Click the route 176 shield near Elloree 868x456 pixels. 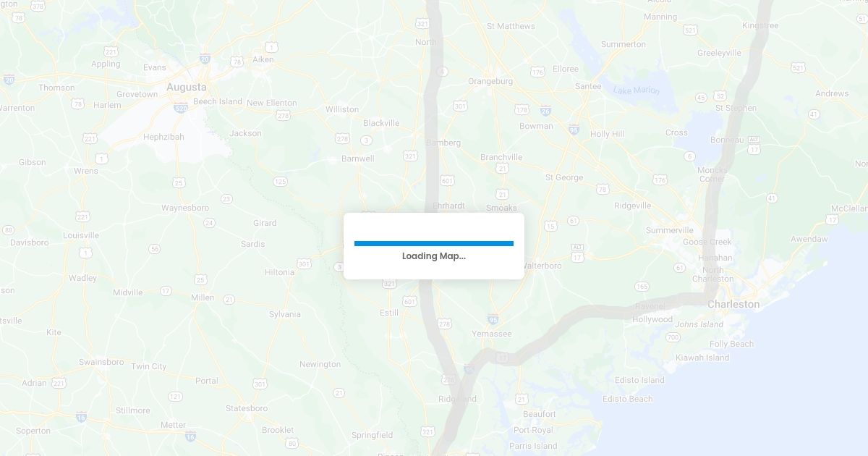(537, 72)
